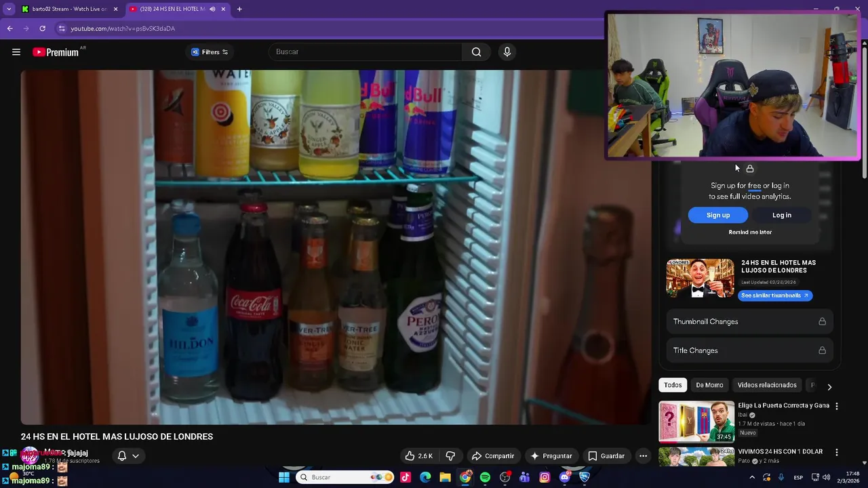
Task: Focus the YouTube Buscar search field
Action: pos(366,52)
